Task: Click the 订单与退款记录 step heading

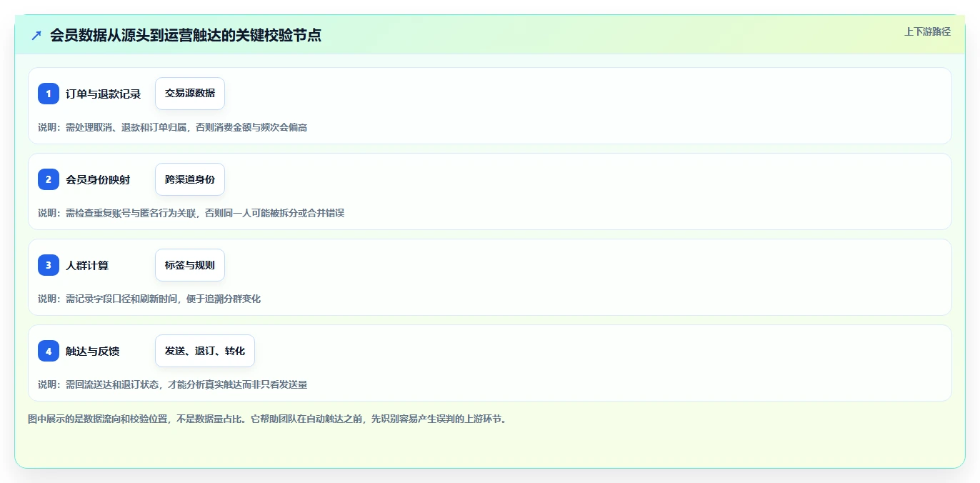Action: pos(104,94)
